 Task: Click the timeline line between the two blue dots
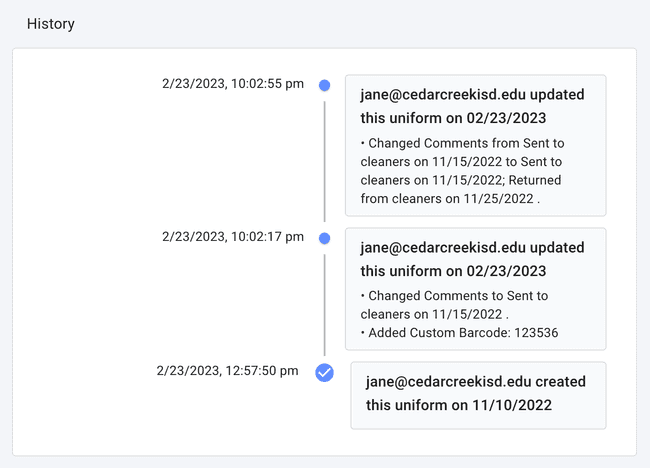[324, 160]
